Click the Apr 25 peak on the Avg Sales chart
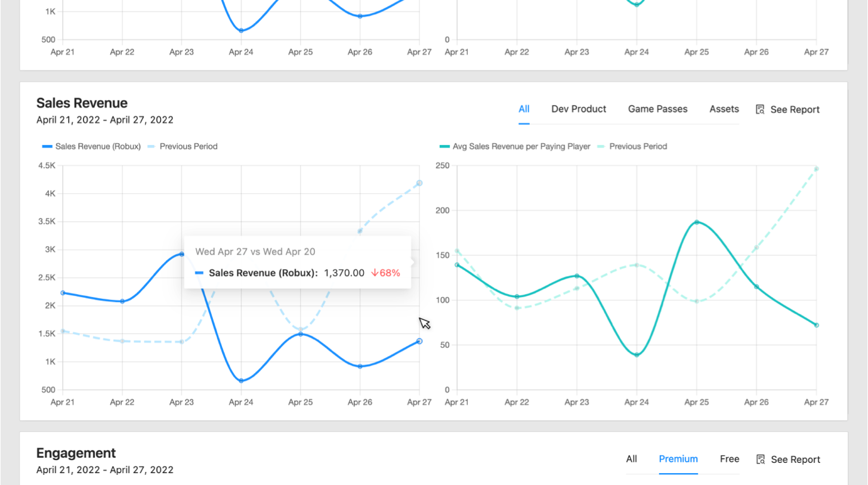 coord(696,221)
